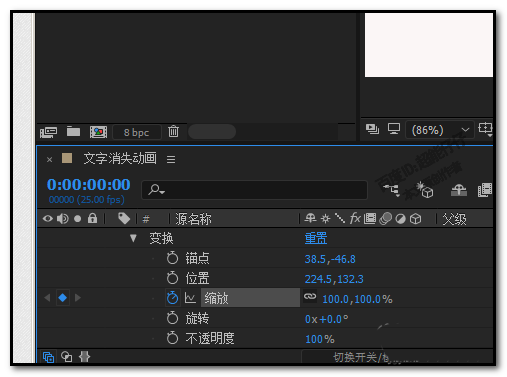The height and width of the screenshot is (377, 507).
Task: Create a new composition icon
Action: (98, 132)
